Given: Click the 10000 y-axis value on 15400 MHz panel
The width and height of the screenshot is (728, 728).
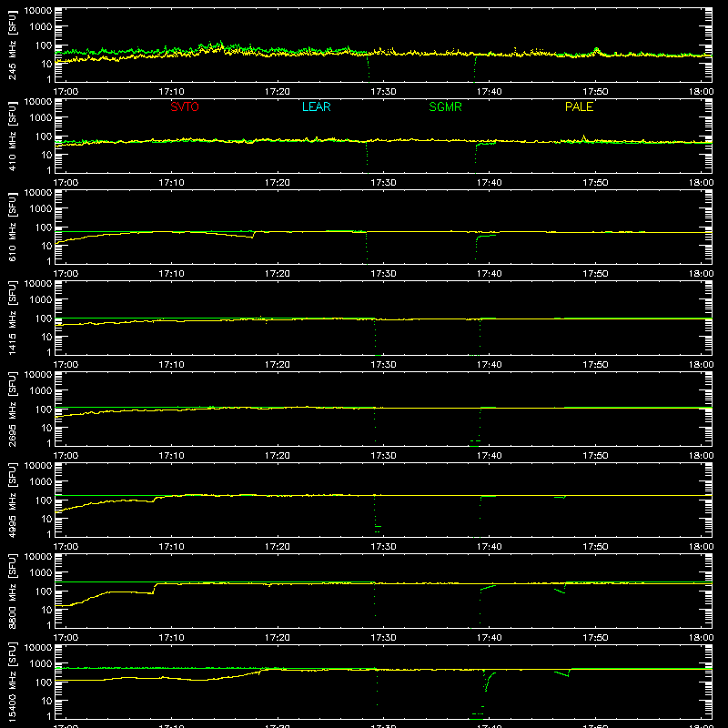Looking at the screenshot, I should tap(38, 648).
